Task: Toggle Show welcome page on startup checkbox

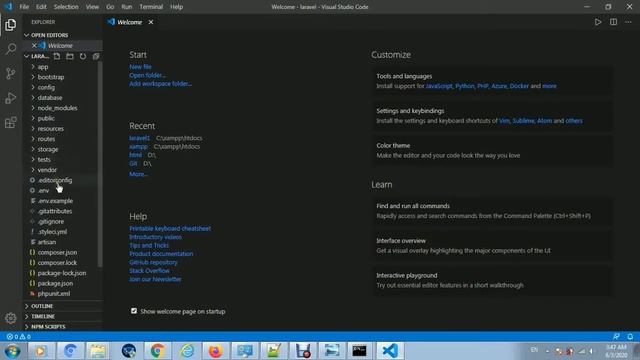Action: [134, 311]
